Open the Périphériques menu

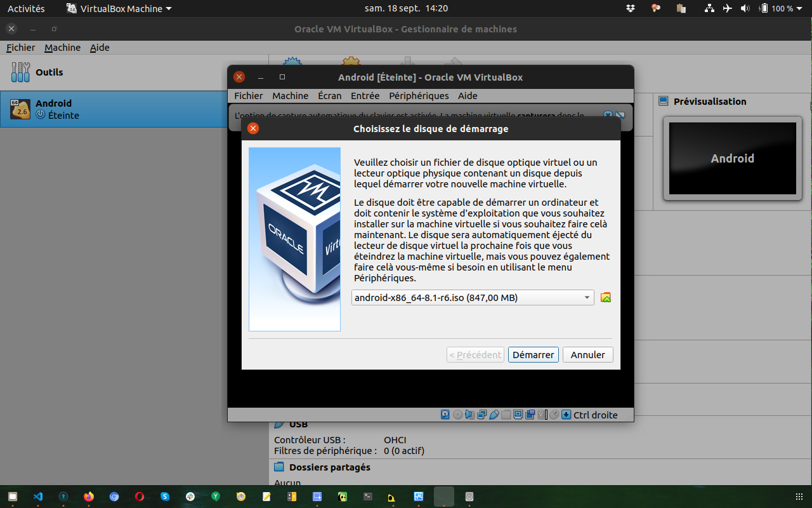(x=419, y=95)
